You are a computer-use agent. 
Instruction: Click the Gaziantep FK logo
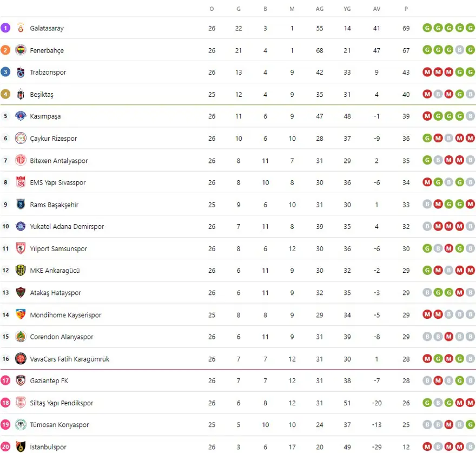pyautogui.click(x=21, y=381)
